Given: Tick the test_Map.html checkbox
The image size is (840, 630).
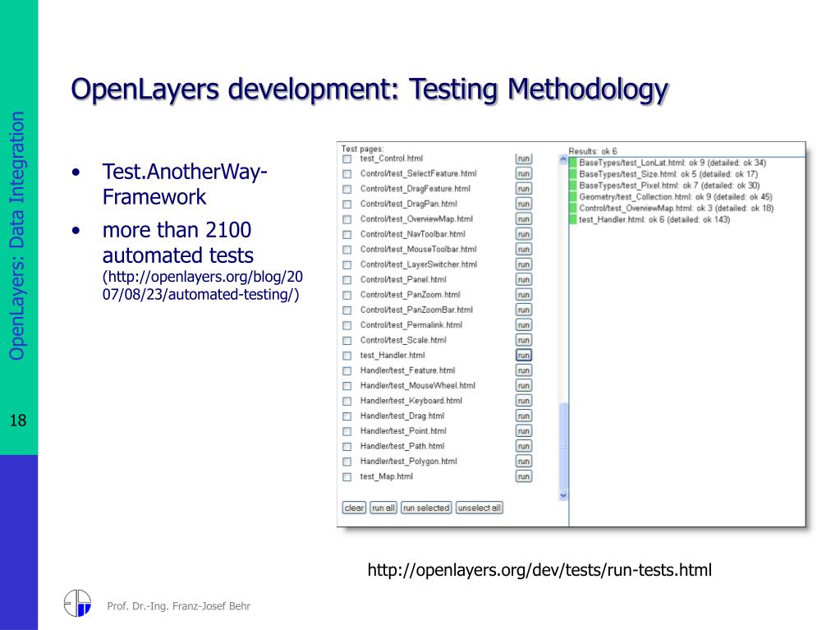Looking at the screenshot, I should 347,476.
